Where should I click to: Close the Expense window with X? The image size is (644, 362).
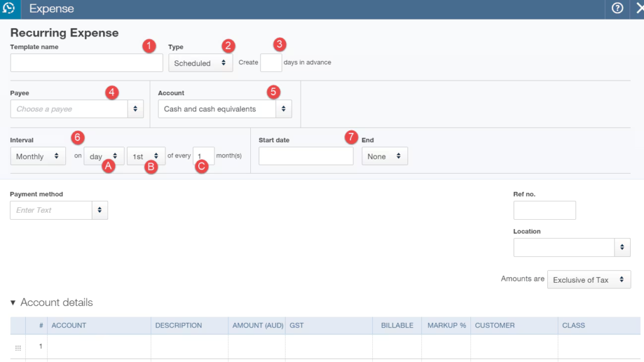[x=640, y=8]
